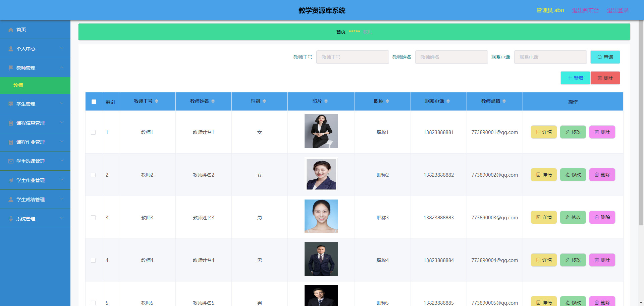
Task: Click the user icon beside 学生成绩管理
Action: [11, 200]
